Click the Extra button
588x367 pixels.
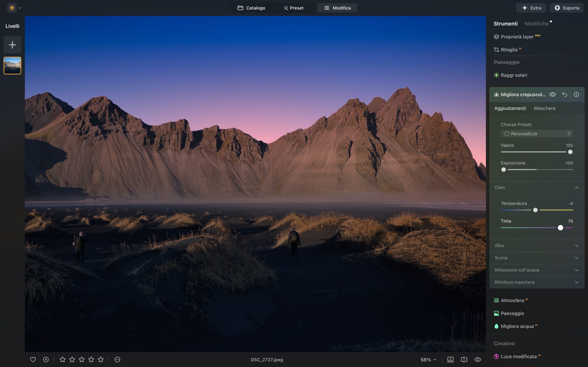[531, 8]
